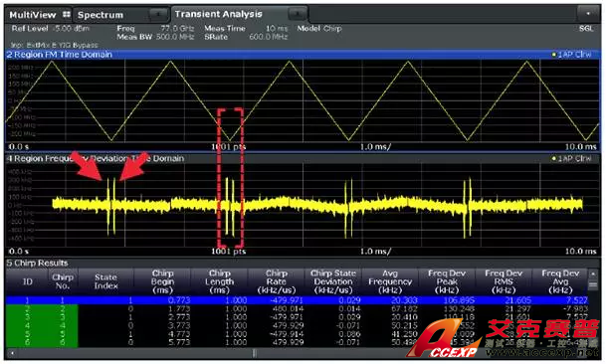Click the SGL single sweep indicator
The image size is (606, 364).
pyautogui.click(x=586, y=29)
